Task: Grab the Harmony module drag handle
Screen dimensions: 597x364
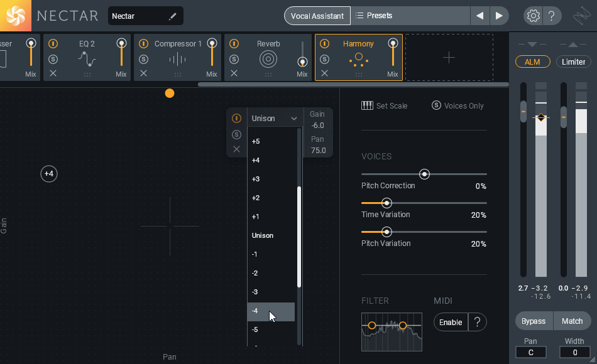Action: point(359,75)
